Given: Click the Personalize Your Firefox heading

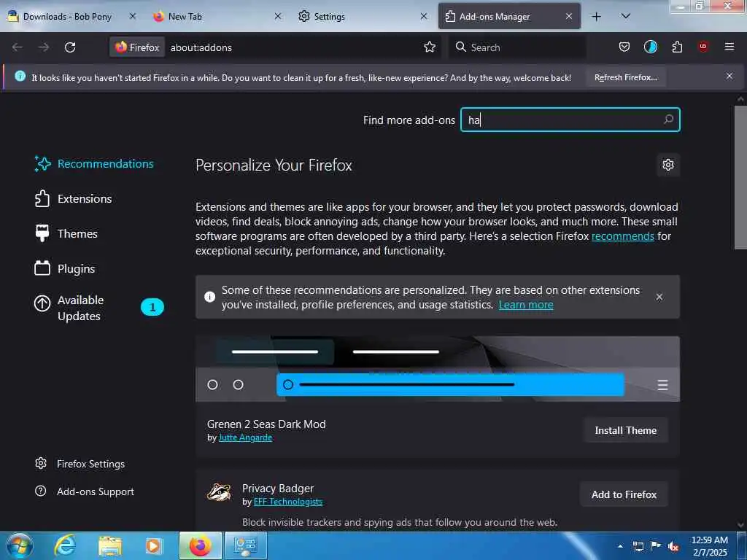Looking at the screenshot, I should pyautogui.click(x=274, y=166).
